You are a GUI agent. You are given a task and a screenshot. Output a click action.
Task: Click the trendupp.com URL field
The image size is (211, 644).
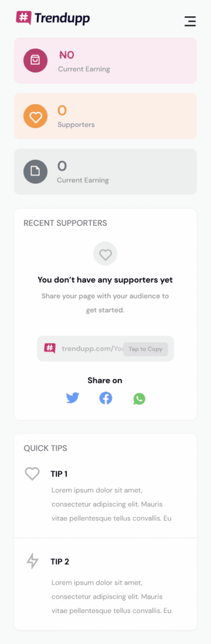(105, 349)
